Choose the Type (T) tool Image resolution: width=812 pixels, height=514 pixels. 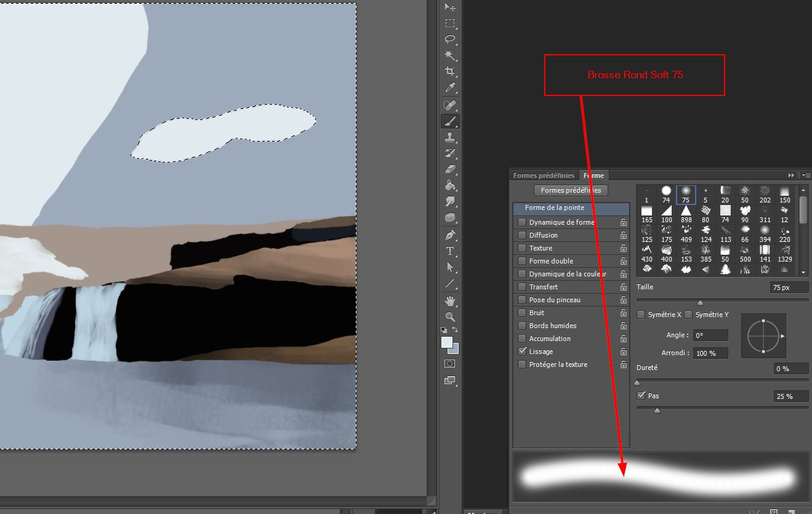coord(450,251)
